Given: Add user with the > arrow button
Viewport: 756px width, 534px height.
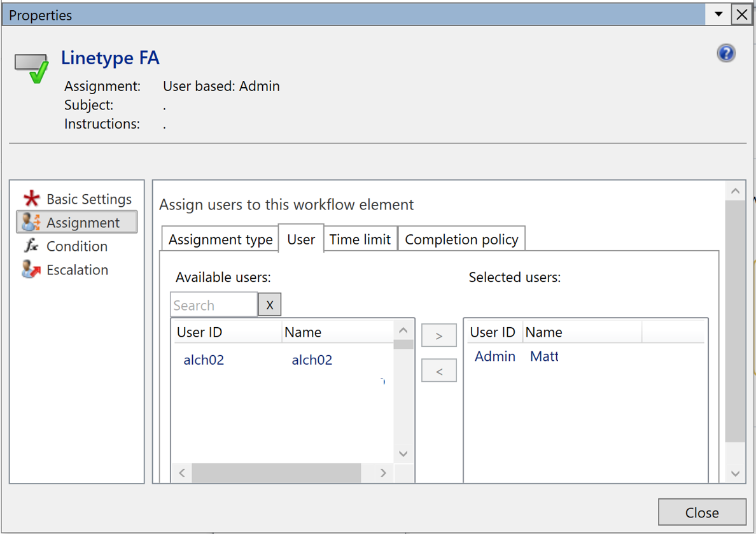Looking at the screenshot, I should 438,336.
